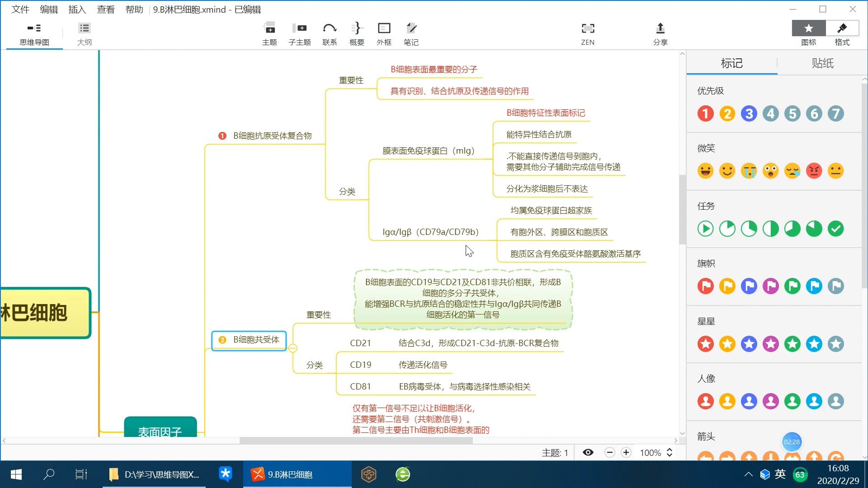Add the blue person marker
Image resolution: width=868 pixels, height=488 pixels.
click(749, 401)
